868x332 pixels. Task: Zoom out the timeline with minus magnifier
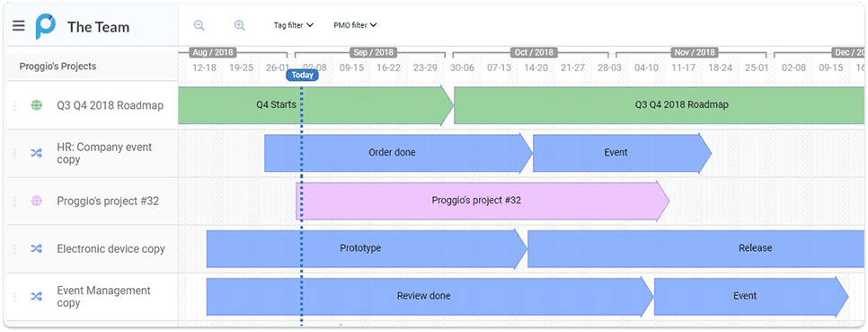click(199, 25)
